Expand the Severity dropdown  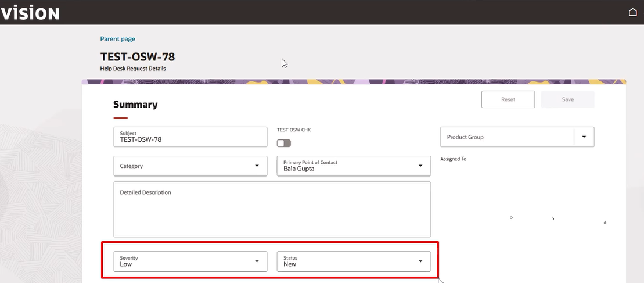click(190, 261)
